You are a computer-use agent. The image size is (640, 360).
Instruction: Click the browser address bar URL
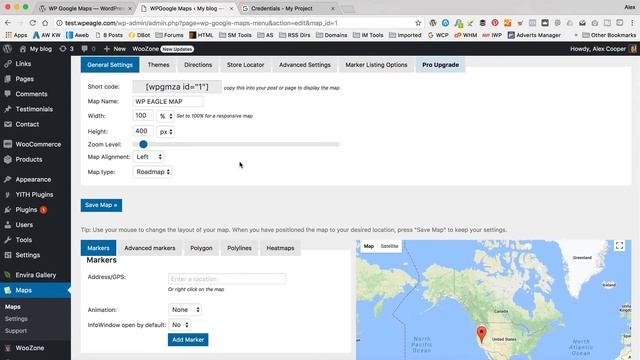tap(201, 23)
